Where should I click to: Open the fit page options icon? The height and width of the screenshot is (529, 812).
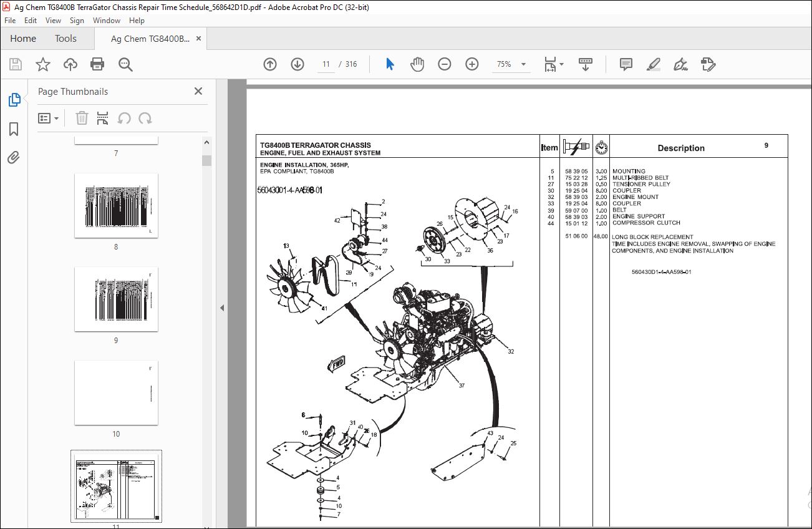tap(553, 64)
